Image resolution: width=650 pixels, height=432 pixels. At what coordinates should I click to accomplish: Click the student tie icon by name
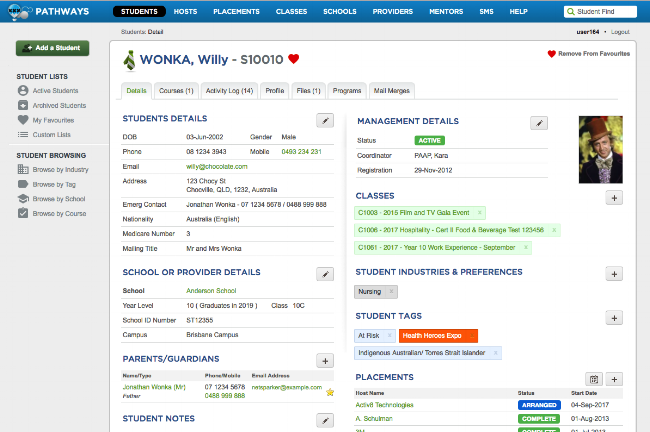130,61
